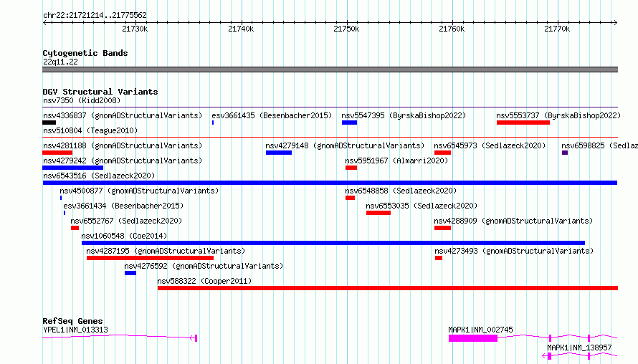This screenshot has height=364, width=638.
Task: Open the nsv6553035 (Sedlazeck2020) label
Action: pyautogui.click(x=422, y=206)
